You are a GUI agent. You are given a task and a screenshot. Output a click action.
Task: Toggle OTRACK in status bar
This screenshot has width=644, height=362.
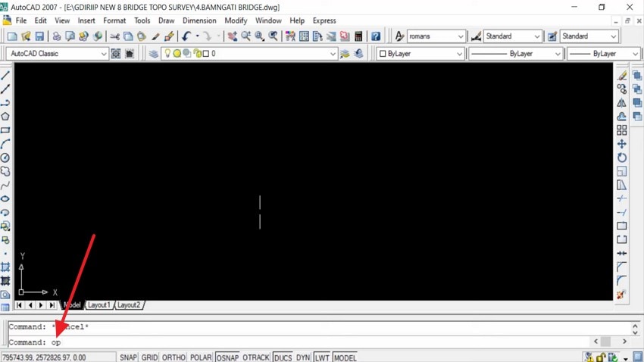pos(256,357)
